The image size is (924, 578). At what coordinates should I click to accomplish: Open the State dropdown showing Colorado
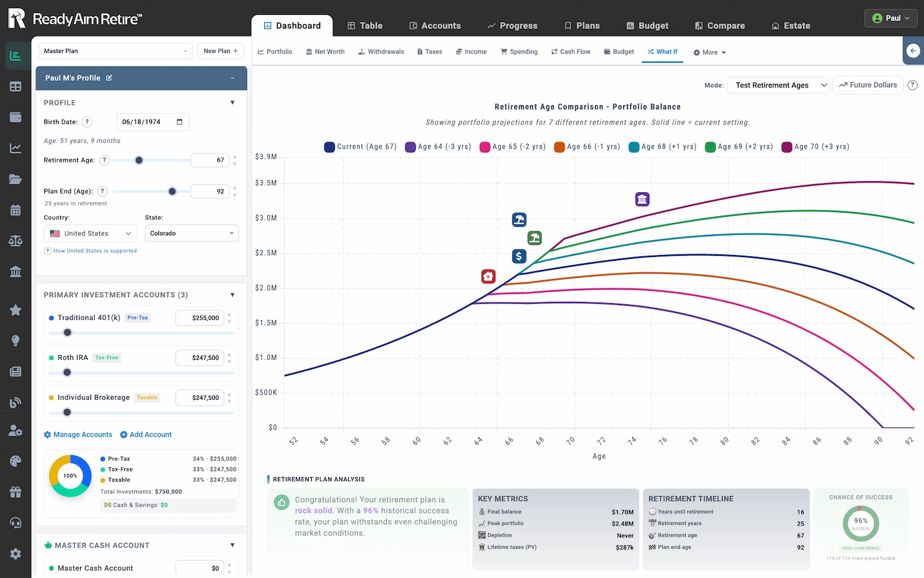pos(192,234)
